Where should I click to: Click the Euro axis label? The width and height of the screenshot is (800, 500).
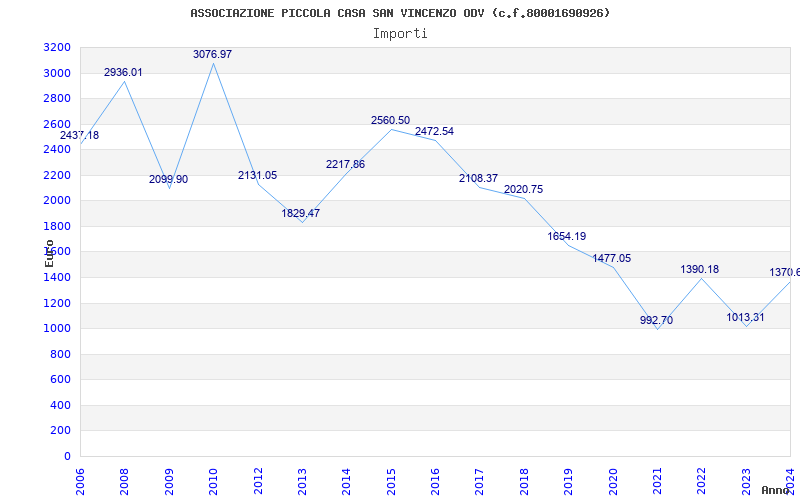tap(49, 253)
